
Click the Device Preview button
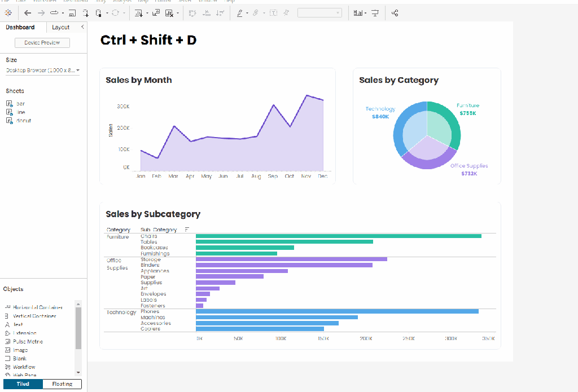point(42,43)
